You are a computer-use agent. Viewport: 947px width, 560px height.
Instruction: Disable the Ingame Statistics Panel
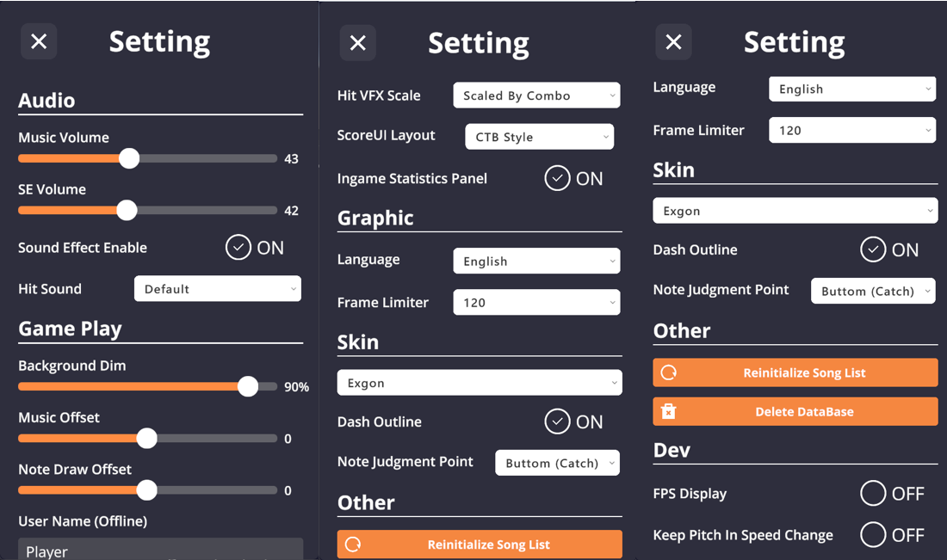tap(558, 178)
